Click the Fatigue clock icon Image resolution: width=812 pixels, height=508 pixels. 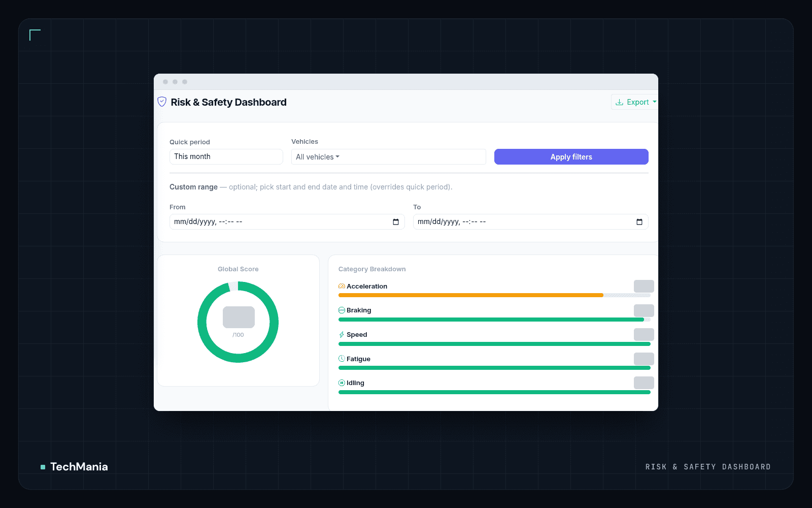point(342,359)
